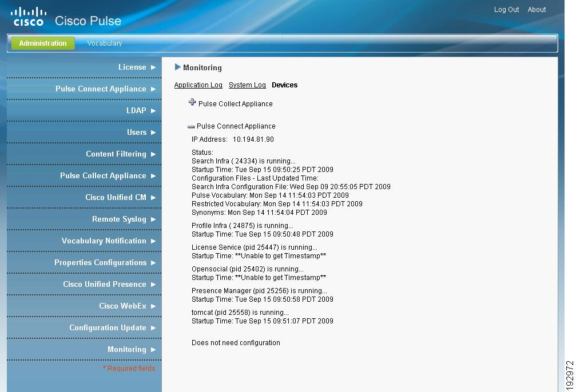Open the Application Log view
This screenshot has width=576, height=392.
pyautogui.click(x=198, y=85)
